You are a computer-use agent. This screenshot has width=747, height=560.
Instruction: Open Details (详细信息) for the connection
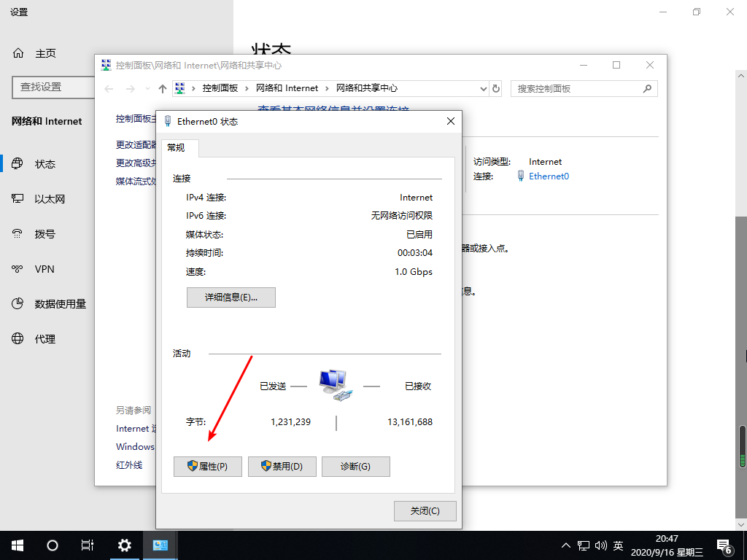click(231, 297)
